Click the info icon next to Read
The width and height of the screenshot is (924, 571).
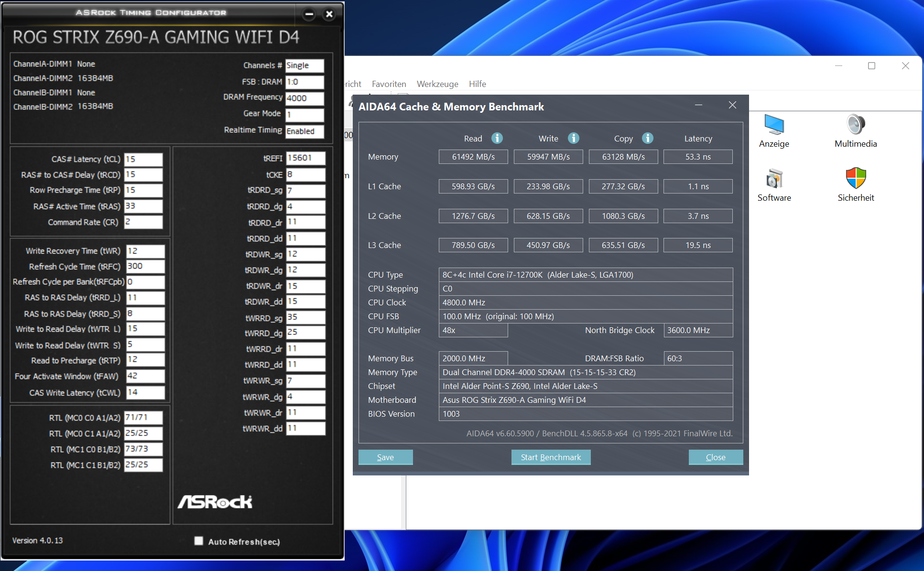point(497,138)
